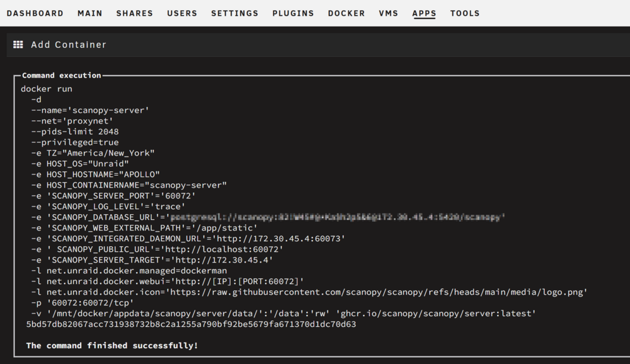630x364 pixels.
Task: Open the Dashboard tab
Action: (35, 13)
